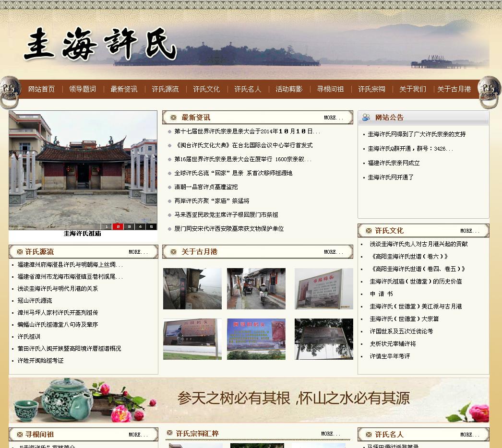This screenshot has height=448, width=502.
Task: Click the emblem icon next to 最新资讯 heading
Action: coord(173,118)
